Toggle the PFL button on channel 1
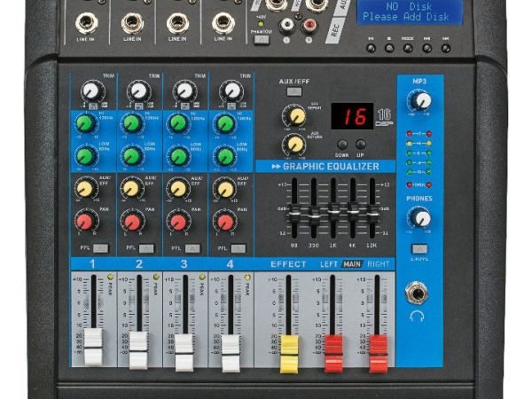This screenshot has height=399, width=532. pyautogui.click(x=100, y=248)
